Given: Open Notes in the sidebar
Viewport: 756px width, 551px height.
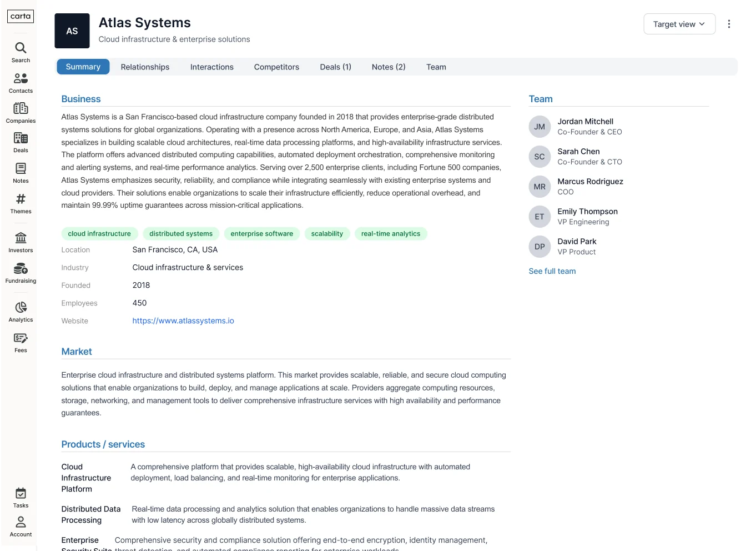Looking at the screenshot, I should (x=21, y=173).
